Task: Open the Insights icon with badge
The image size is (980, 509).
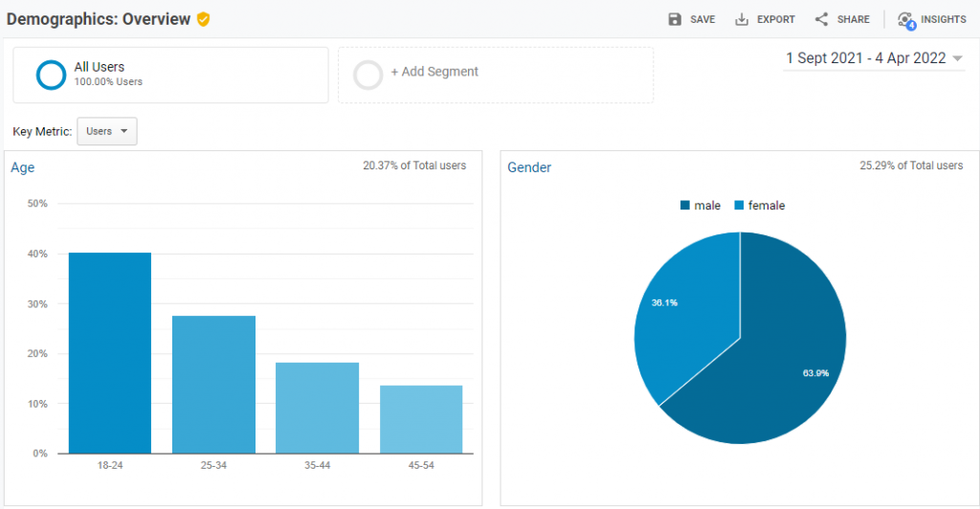Action: [x=905, y=20]
